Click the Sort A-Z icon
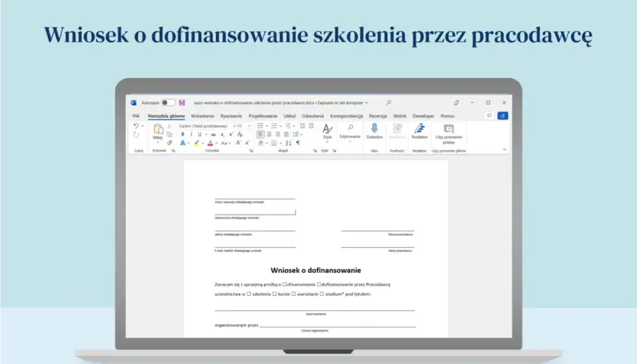 [288, 143]
